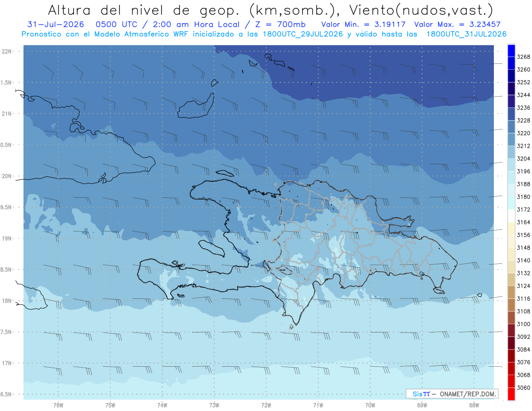
Task: Click the '3236' colorbar value
Action: [x=524, y=108]
